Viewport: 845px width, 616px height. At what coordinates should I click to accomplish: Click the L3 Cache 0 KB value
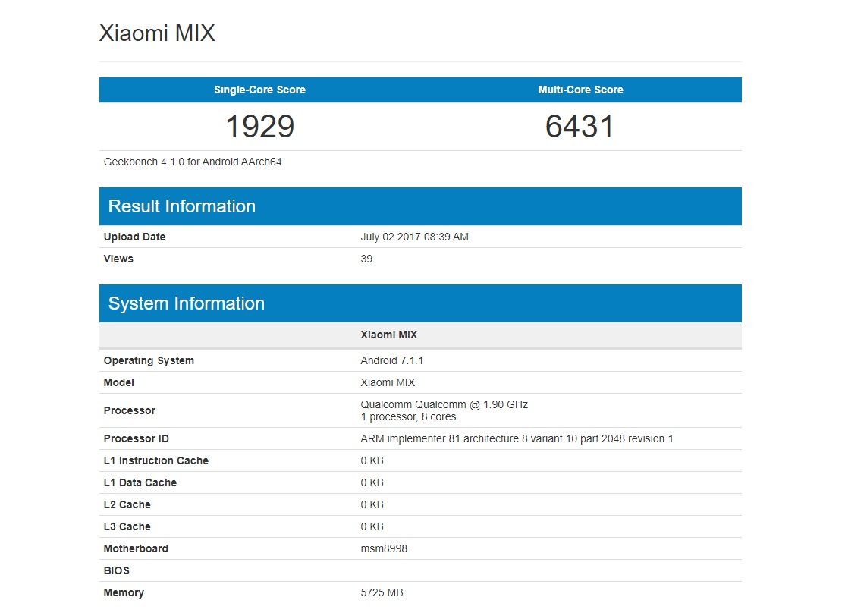[372, 527]
